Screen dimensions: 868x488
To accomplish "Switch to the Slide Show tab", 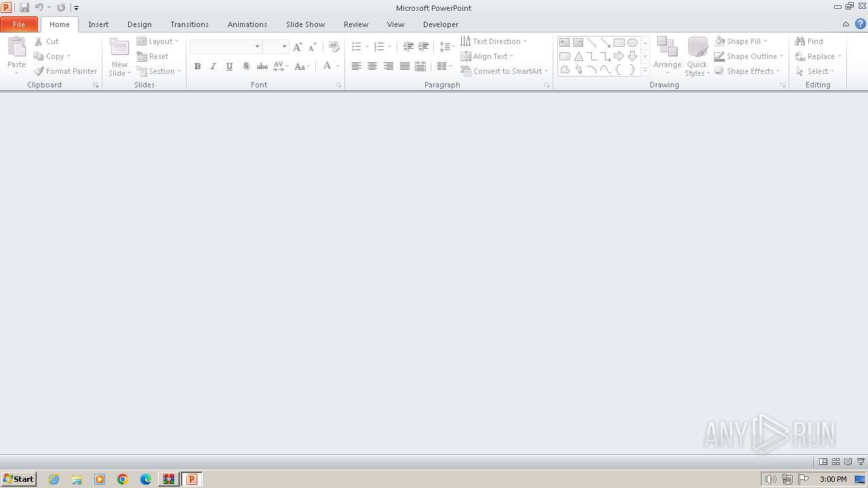I will click(305, 24).
